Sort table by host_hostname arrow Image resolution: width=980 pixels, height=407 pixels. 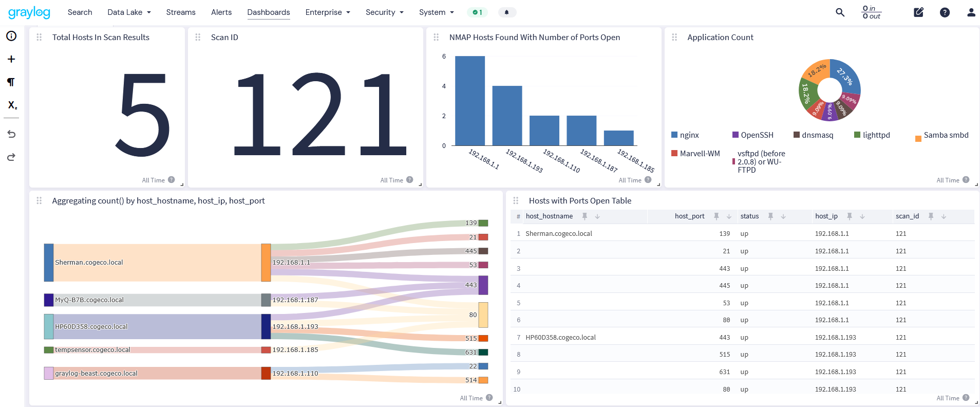(x=597, y=216)
